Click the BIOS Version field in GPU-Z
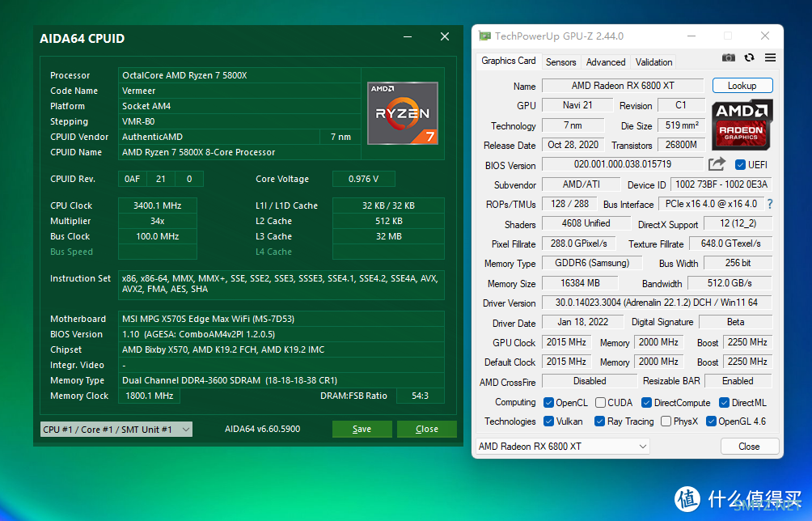 click(623, 164)
